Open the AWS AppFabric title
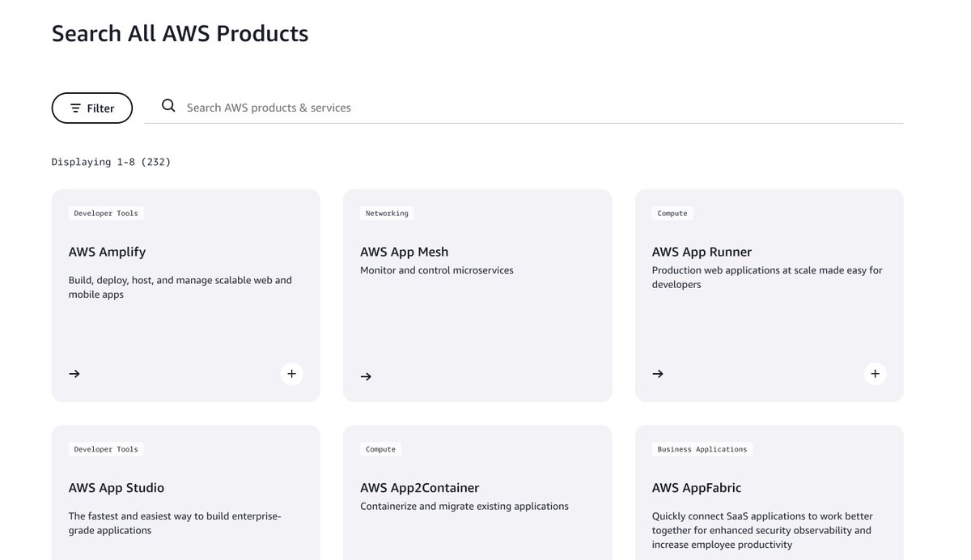The width and height of the screenshot is (971, 560). 697,488
